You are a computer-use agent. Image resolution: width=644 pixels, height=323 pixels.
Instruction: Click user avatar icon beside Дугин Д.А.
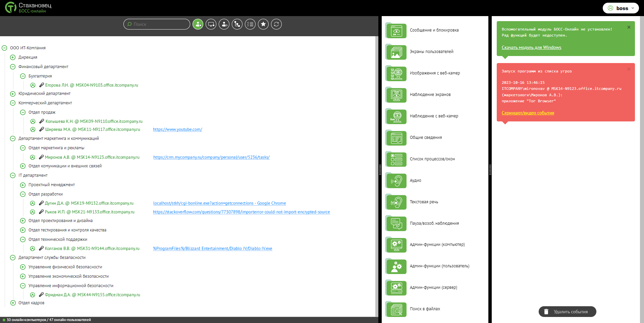33,203
